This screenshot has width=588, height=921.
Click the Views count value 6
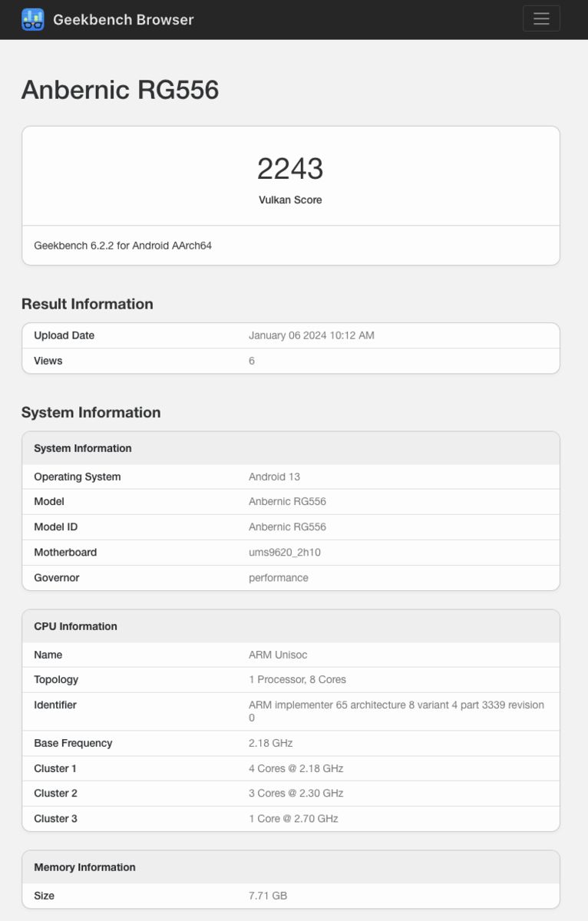tap(252, 361)
